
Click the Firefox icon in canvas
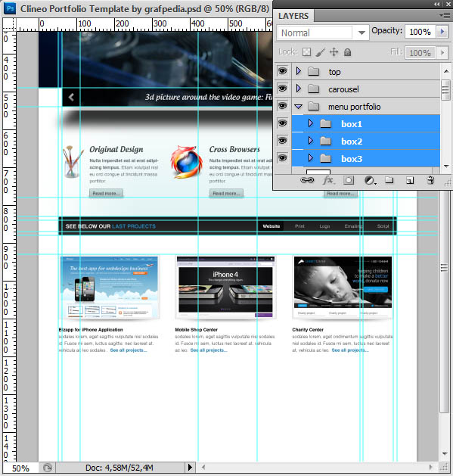tap(187, 162)
